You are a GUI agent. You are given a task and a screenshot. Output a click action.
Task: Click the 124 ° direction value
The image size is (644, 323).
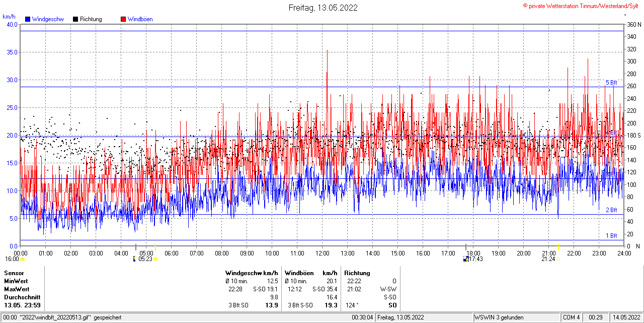(x=352, y=305)
